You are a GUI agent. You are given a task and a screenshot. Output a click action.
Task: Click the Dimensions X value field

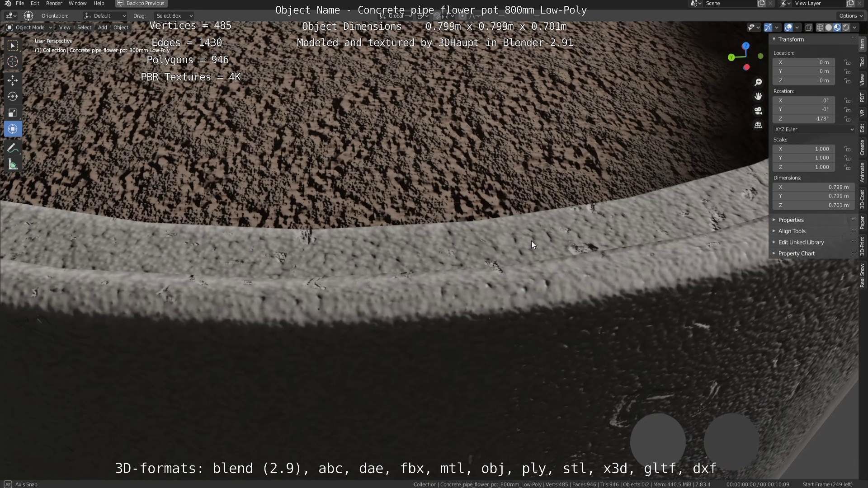[814, 187]
